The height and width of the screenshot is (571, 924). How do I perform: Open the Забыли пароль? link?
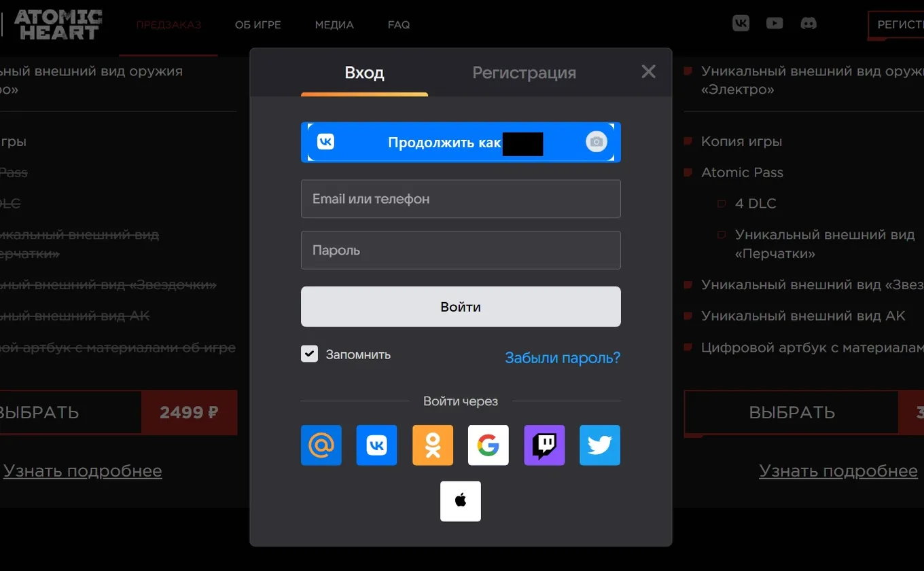coord(563,358)
